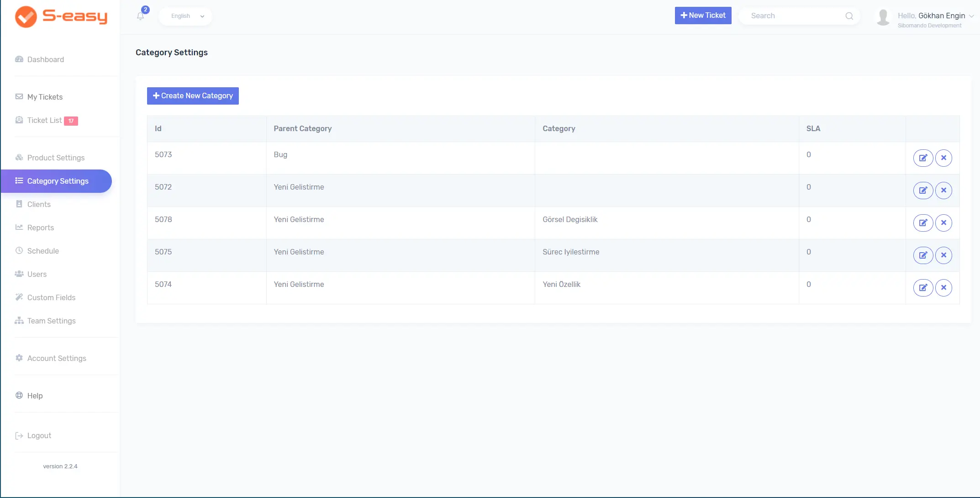Click the search magnifier icon
Viewport: 980px width, 498px height.
[x=849, y=16]
